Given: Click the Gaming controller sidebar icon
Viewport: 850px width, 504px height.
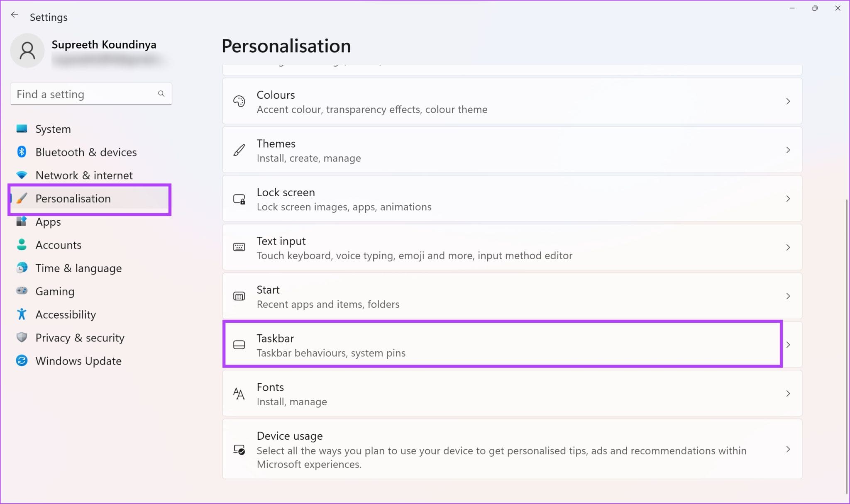Looking at the screenshot, I should click(22, 291).
